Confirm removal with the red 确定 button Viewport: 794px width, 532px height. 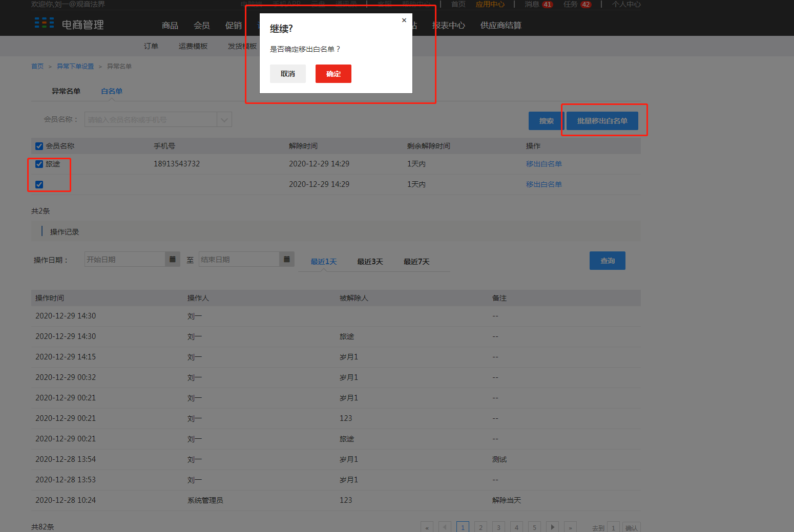click(x=333, y=74)
